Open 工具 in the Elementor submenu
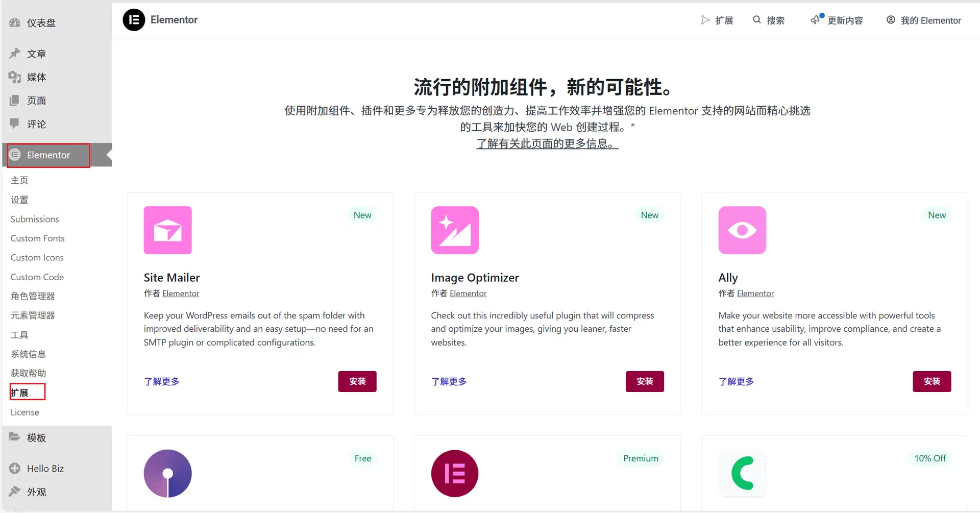 click(19, 335)
